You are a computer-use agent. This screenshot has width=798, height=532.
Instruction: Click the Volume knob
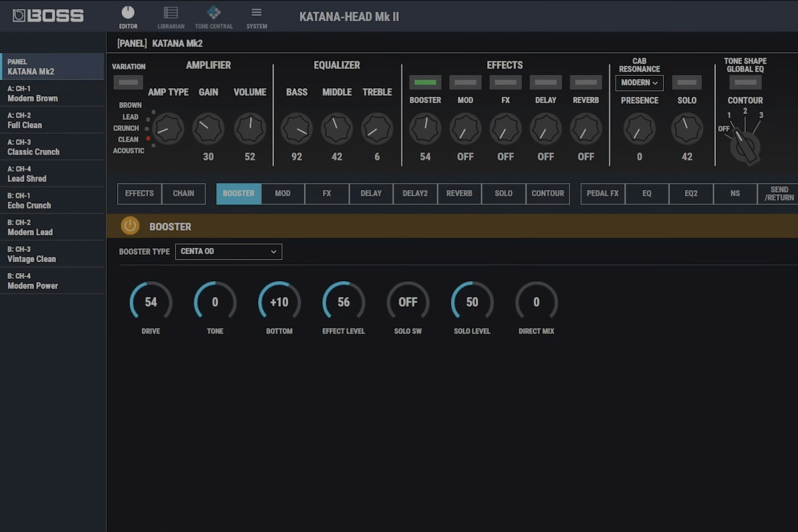[250, 129]
